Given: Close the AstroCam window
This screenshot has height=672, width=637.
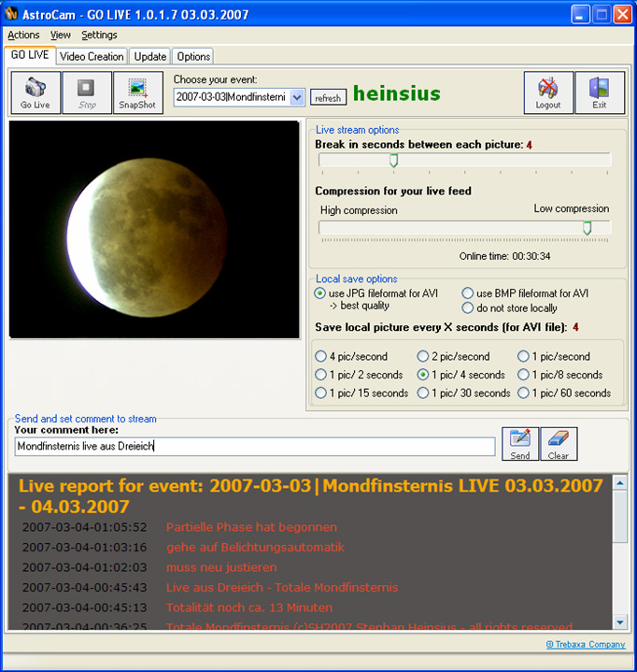Looking at the screenshot, I should [622, 15].
